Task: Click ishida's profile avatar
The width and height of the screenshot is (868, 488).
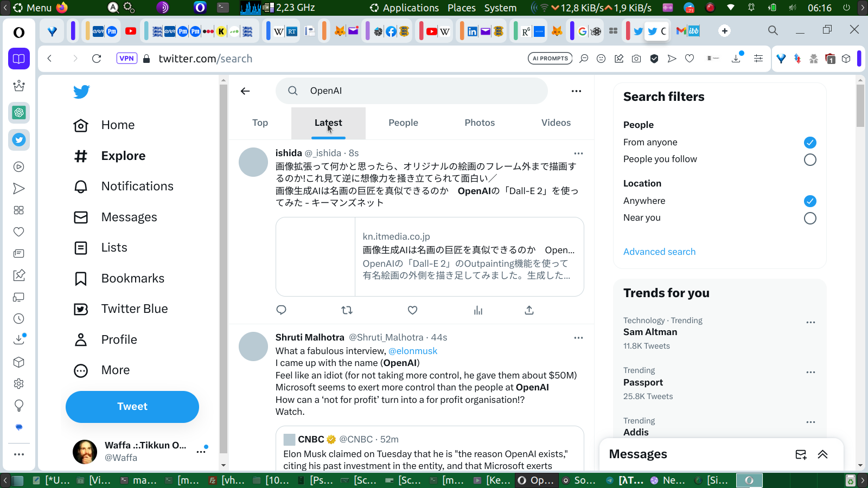Action: (253, 162)
